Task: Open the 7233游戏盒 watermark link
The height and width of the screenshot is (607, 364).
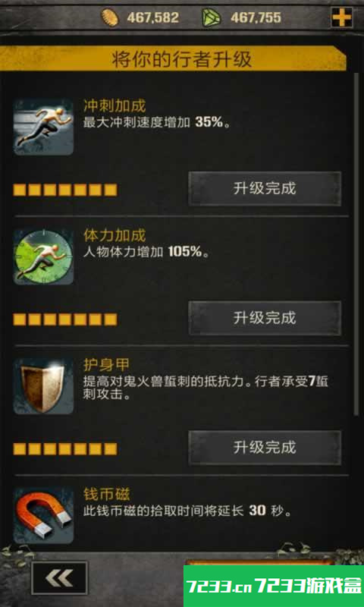Action: [274, 586]
